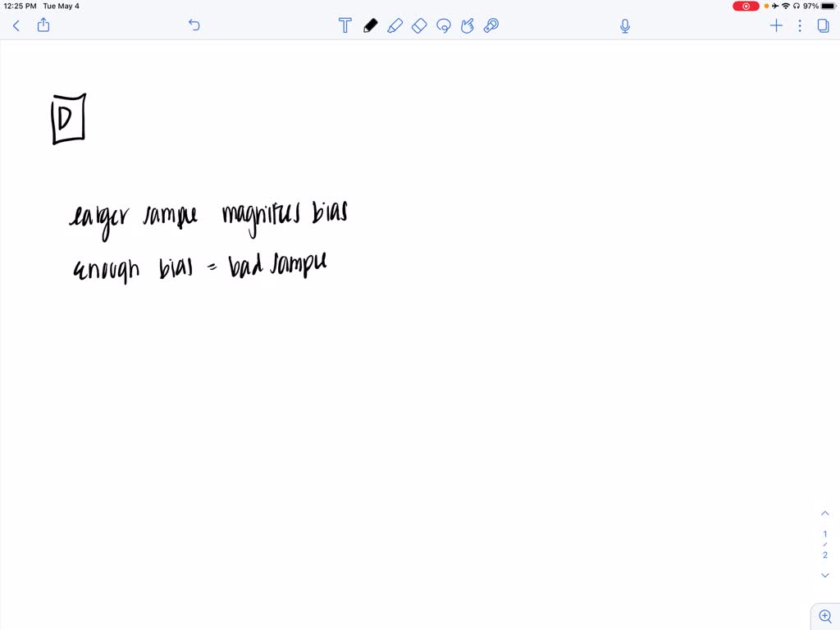
Task: Select the Text tool
Action: [x=345, y=25]
